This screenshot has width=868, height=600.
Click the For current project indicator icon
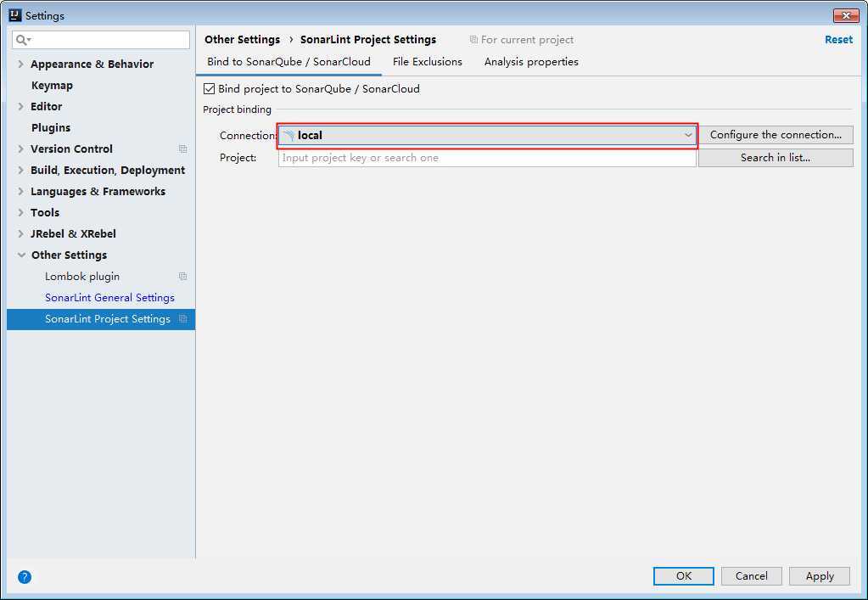coord(473,40)
